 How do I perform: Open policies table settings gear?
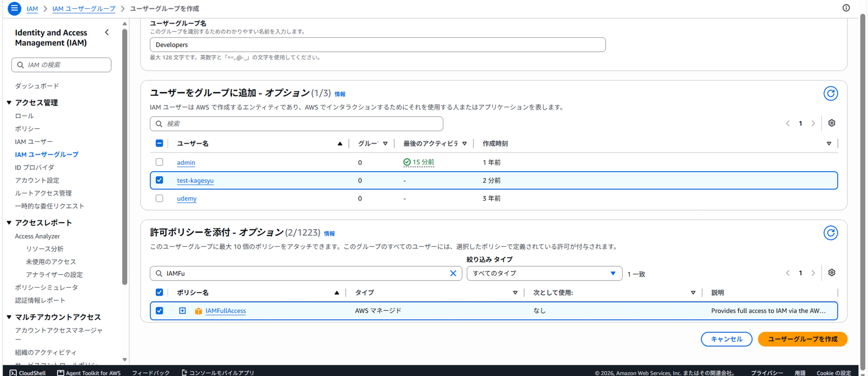click(832, 273)
